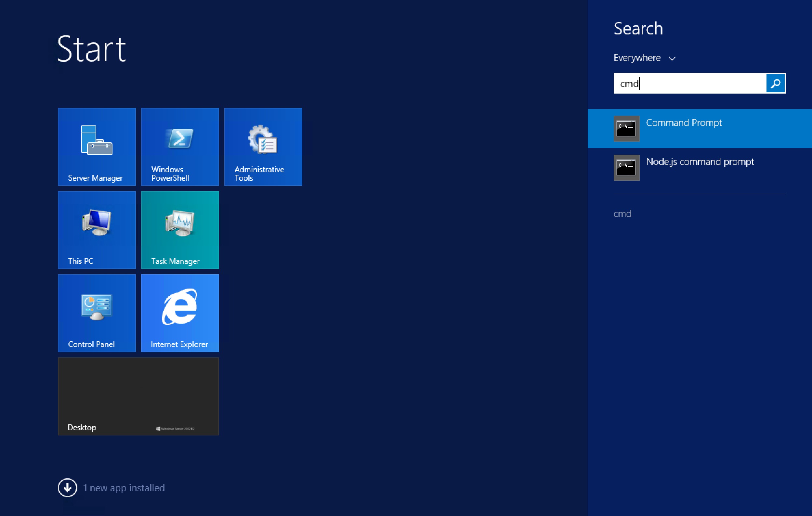Open the Server Manager tile

pos(97,147)
